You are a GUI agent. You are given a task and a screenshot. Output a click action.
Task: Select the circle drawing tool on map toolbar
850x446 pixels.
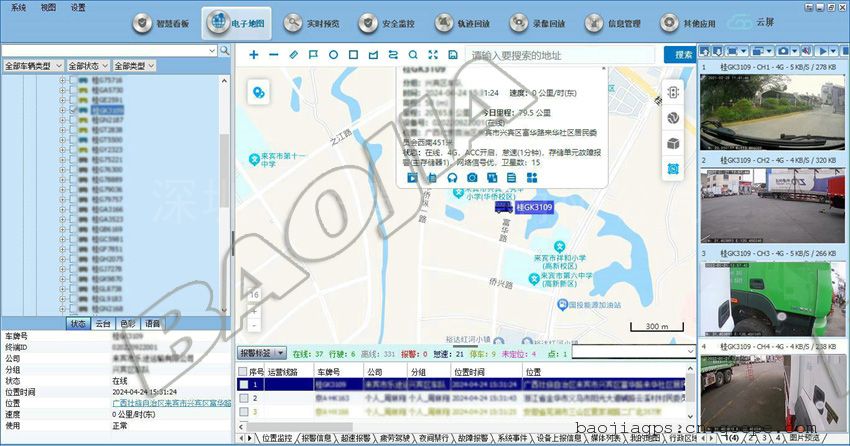pos(333,55)
